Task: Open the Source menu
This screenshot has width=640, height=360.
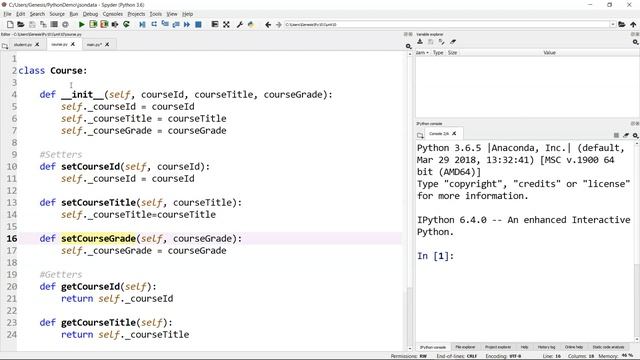Action: [57, 14]
